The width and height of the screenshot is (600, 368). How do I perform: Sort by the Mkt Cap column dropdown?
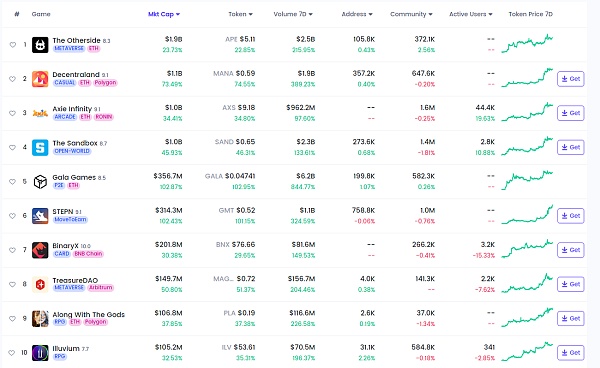pos(164,14)
